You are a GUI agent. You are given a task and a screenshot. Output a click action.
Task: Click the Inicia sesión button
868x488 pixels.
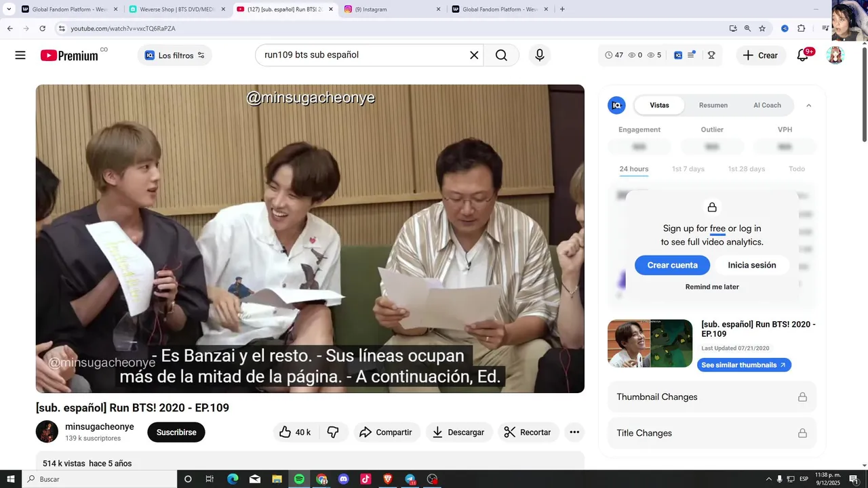coord(752,265)
